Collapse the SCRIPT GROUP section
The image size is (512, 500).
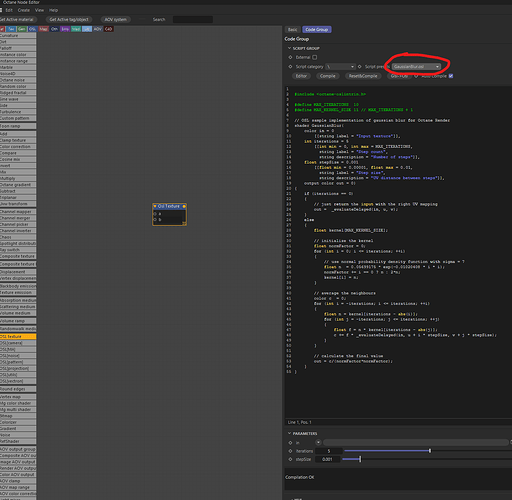click(x=289, y=48)
